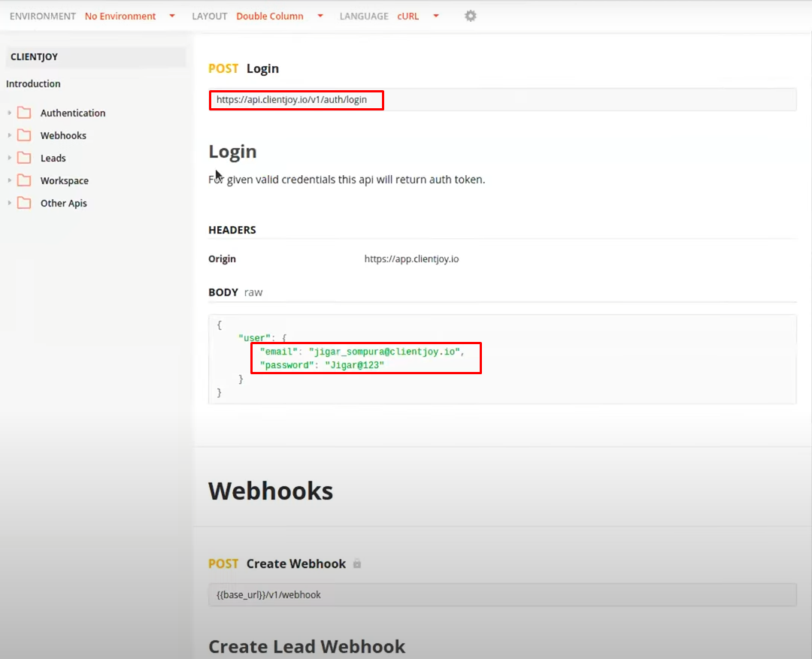The image size is (812, 659).
Task: Open documentation settings gear icon
Action: [470, 16]
